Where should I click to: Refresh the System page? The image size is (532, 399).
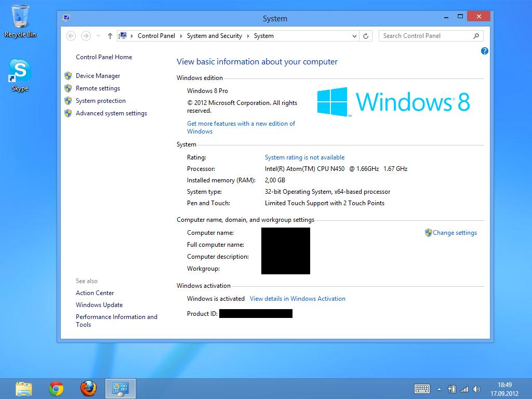(366, 36)
